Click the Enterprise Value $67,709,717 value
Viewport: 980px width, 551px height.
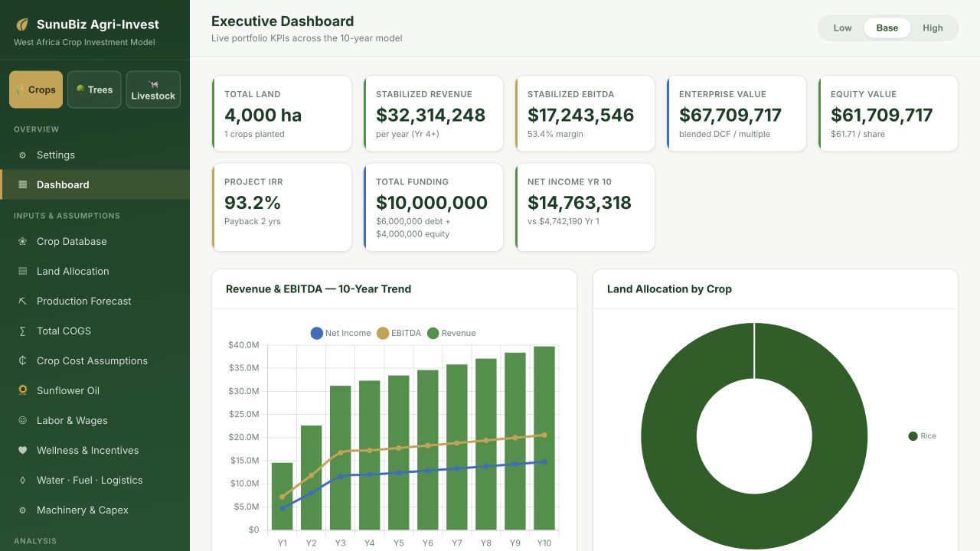pyautogui.click(x=730, y=116)
